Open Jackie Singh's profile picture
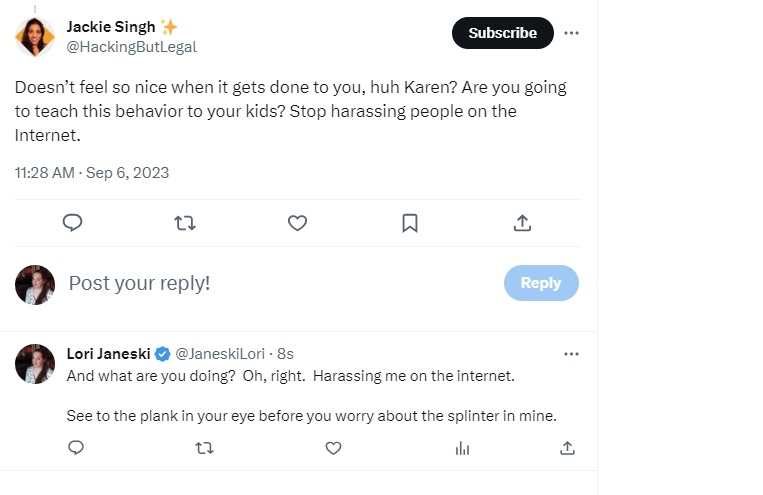The height and width of the screenshot is (495, 763). 35,36
